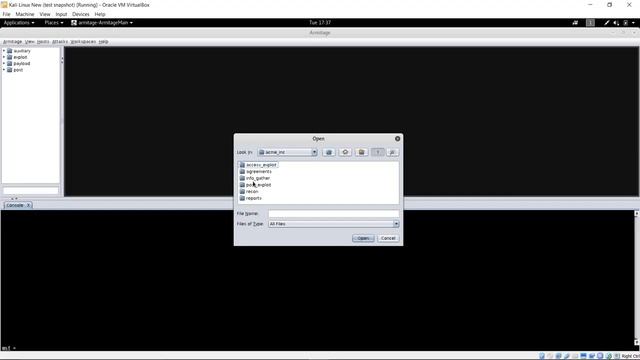
Task: Open the Attacks menu
Action: coord(60,42)
